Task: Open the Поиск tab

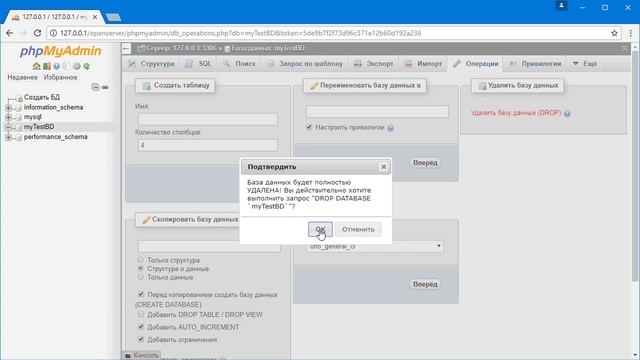Action: pos(239,64)
